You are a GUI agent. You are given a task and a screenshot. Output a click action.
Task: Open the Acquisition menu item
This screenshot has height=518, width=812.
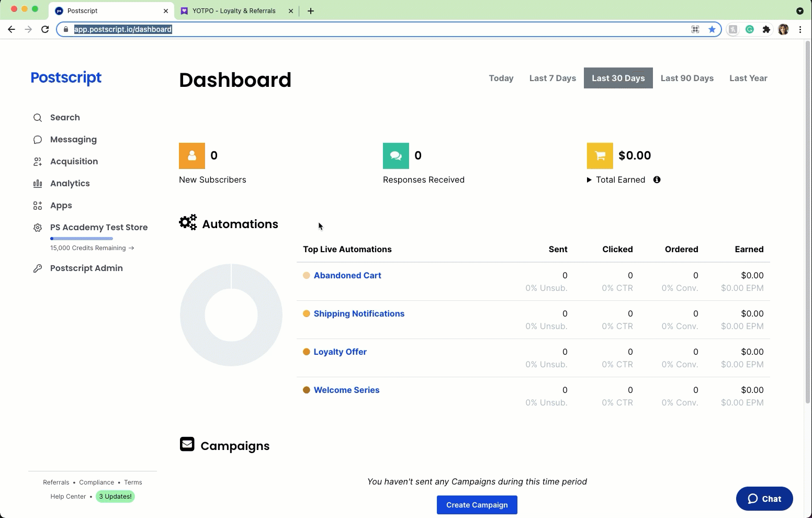tap(74, 162)
